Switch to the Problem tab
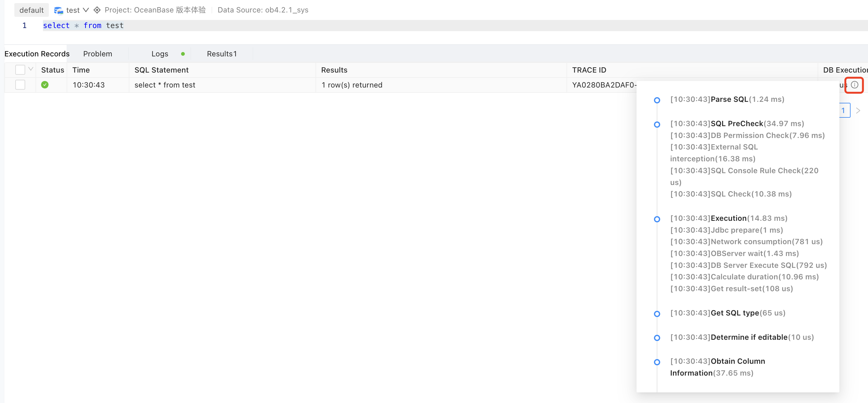868x403 pixels. tap(97, 54)
